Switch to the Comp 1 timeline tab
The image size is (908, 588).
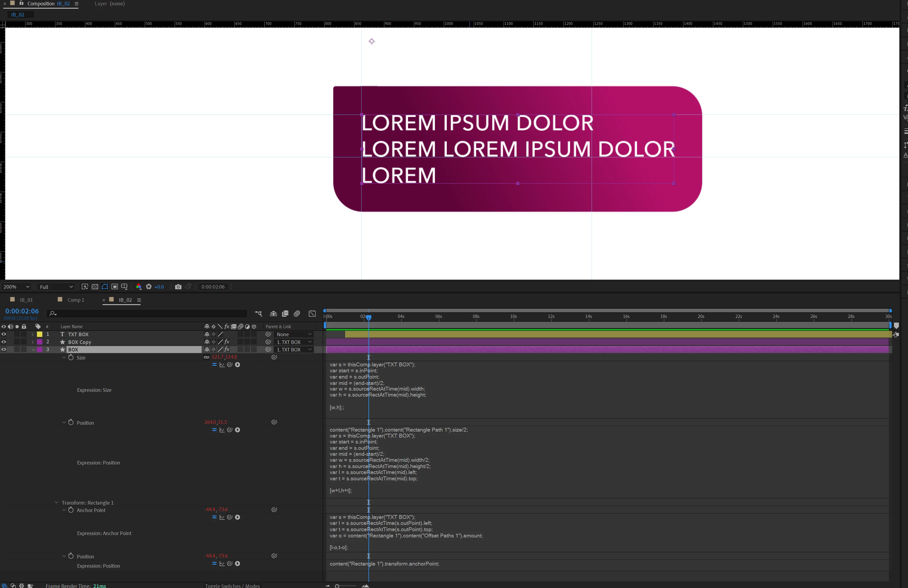click(75, 300)
